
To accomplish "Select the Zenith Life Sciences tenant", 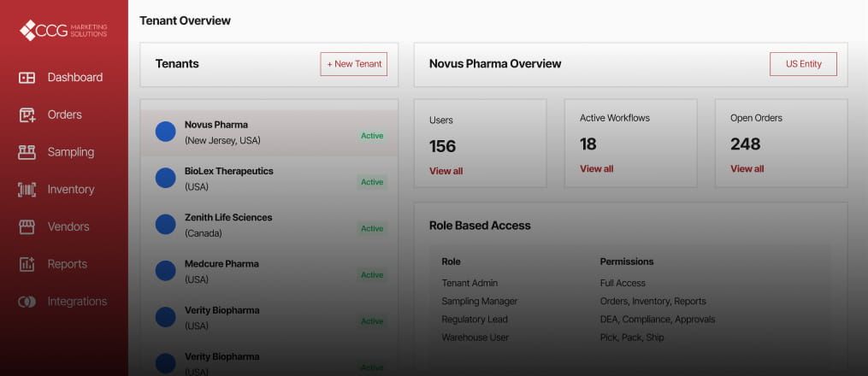I will coord(269,226).
